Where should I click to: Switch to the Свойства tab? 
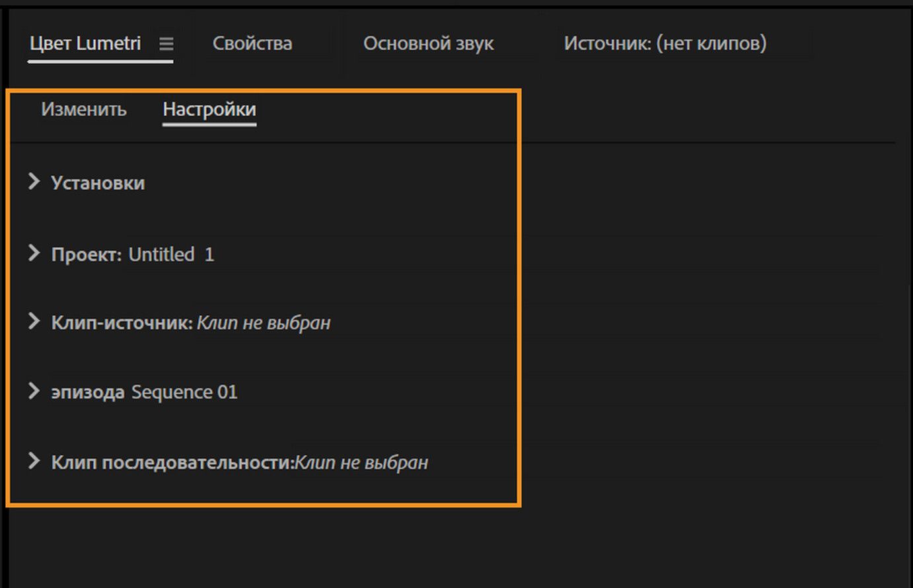coord(252,44)
